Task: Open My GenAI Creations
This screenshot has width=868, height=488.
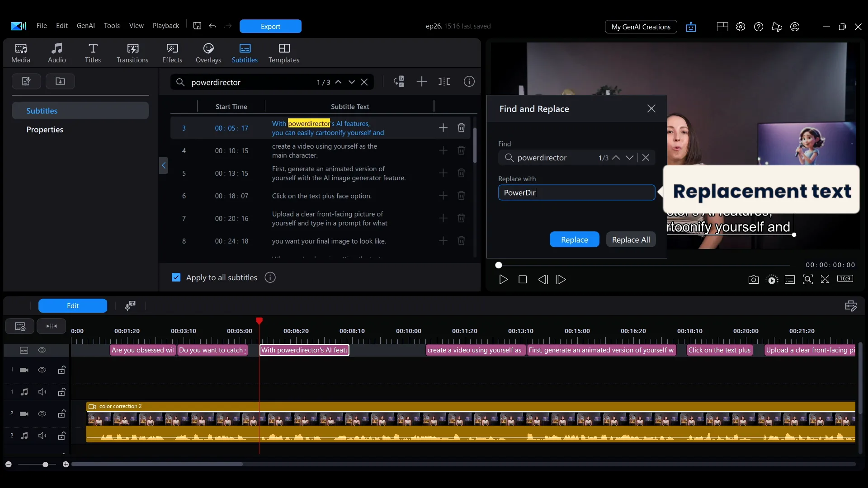Action: (641, 27)
